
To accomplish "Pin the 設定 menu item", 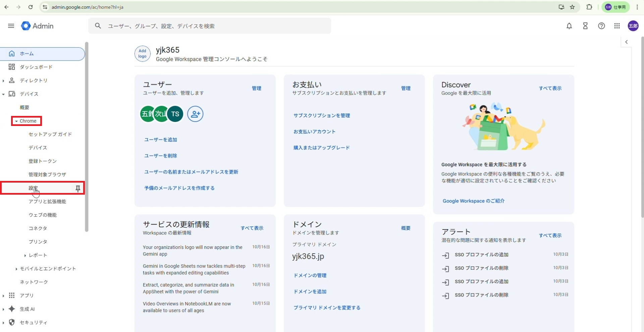I will 78,188.
